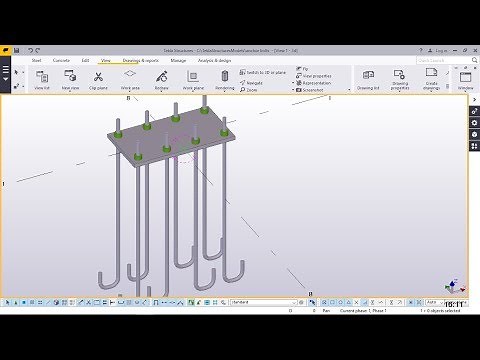Open the first side pane icon
Image resolution: width=480 pixels, height=360 pixels.
pyautogui.click(x=474, y=111)
